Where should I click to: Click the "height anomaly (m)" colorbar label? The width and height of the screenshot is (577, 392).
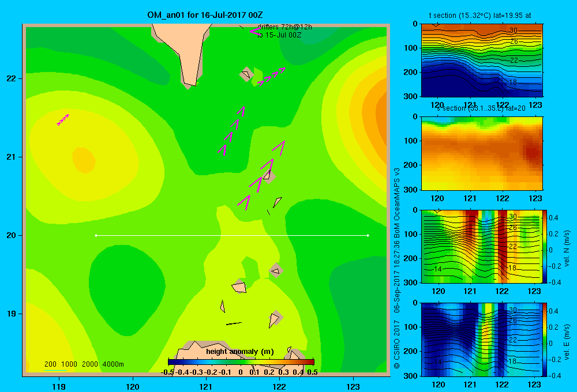point(240,352)
